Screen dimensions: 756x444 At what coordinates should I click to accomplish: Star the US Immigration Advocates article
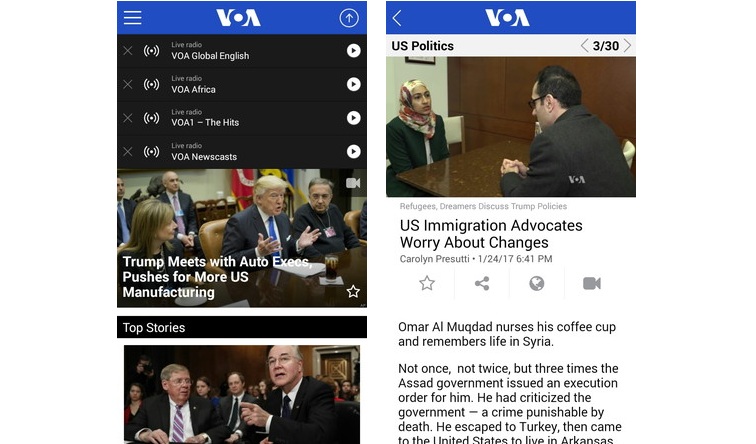[427, 283]
